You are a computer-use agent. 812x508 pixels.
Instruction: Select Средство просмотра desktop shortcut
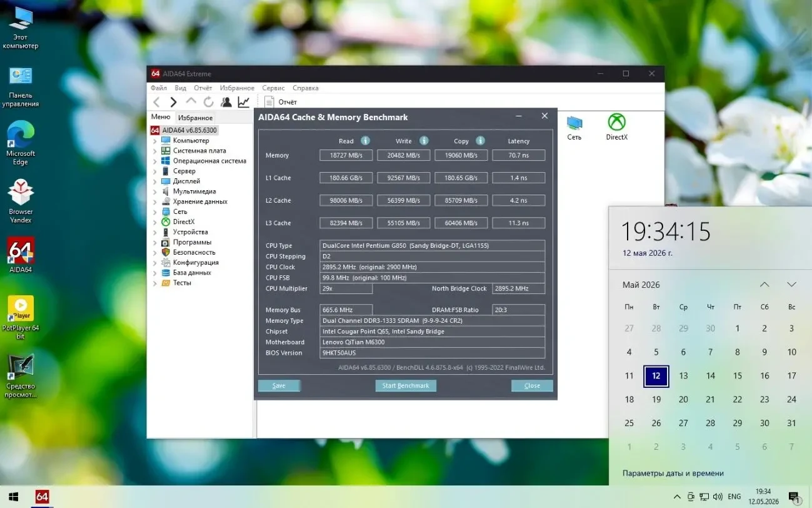[x=21, y=376]
